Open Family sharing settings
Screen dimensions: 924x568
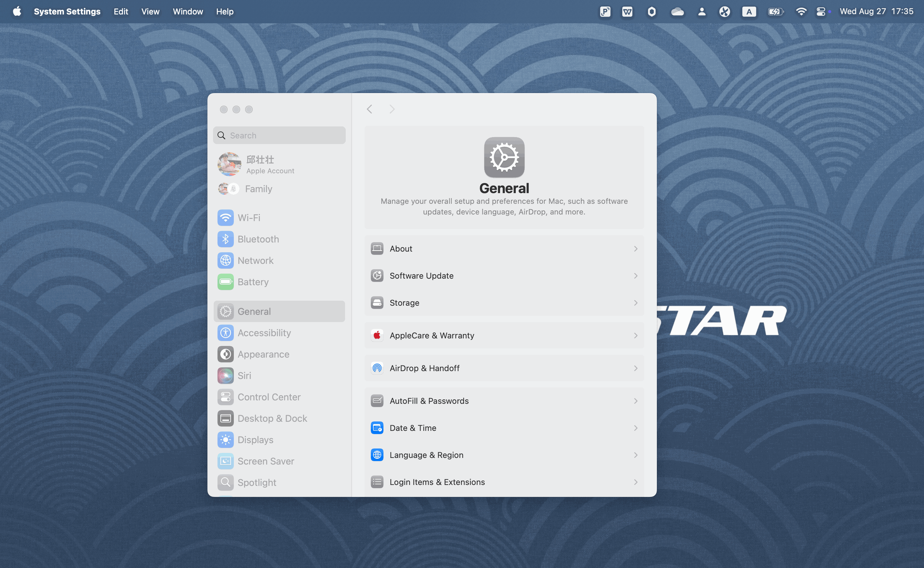[x=279, y=189]
